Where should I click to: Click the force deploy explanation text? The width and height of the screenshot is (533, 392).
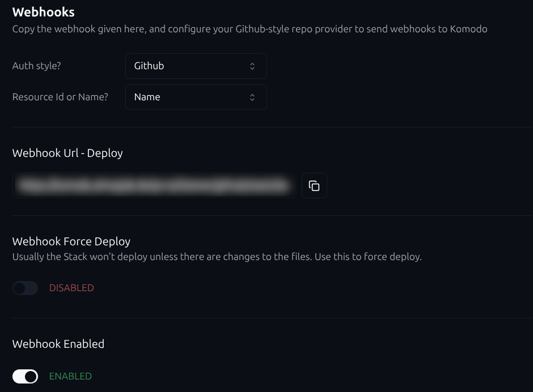(x=217, y=257)
